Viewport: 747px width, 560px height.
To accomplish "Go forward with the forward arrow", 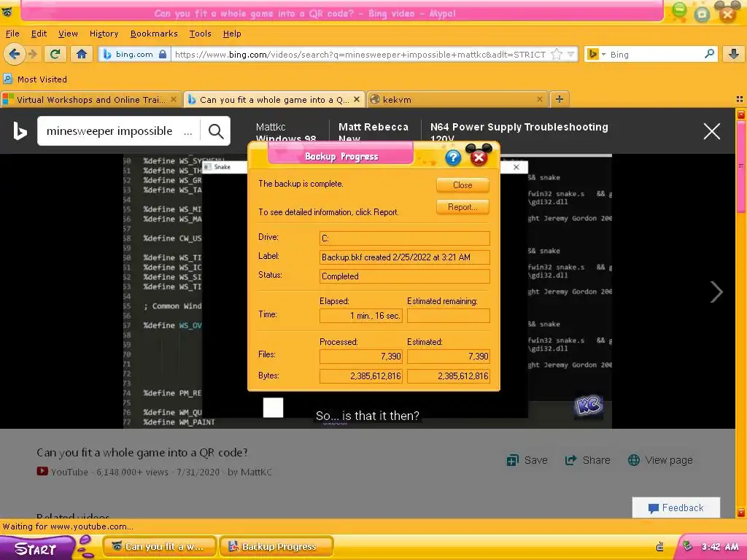I will click(x=33, y=54).
